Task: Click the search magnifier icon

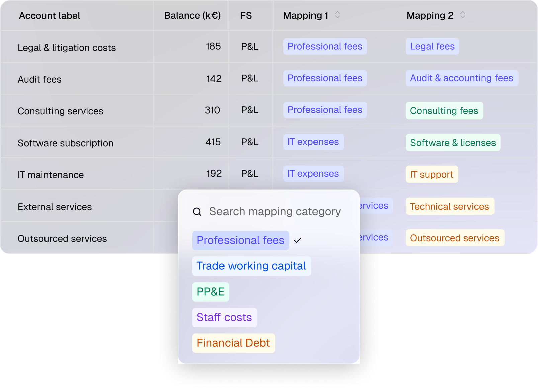Action: (197, 212)
